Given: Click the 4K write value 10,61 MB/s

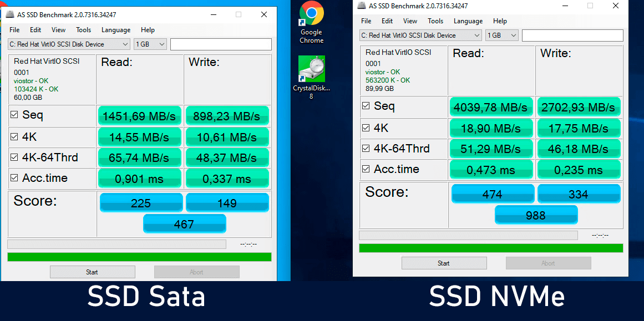Looking at the screenshot, I should pyautogui.click(x=227, y=137).
